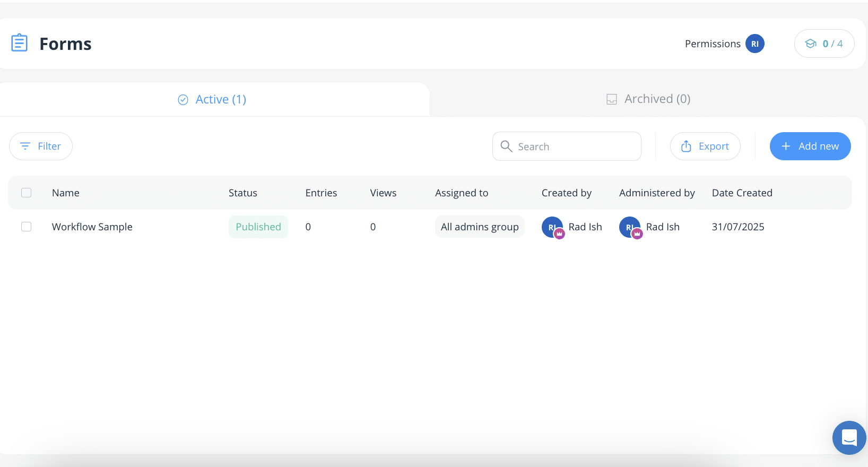Sort by Name column header

click(x=66, y=193)
